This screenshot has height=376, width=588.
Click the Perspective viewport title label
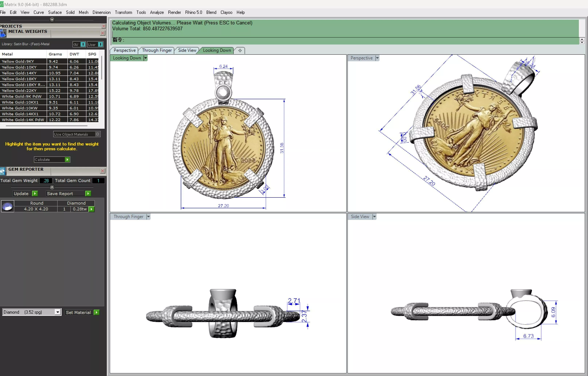(x=362, y=58)
